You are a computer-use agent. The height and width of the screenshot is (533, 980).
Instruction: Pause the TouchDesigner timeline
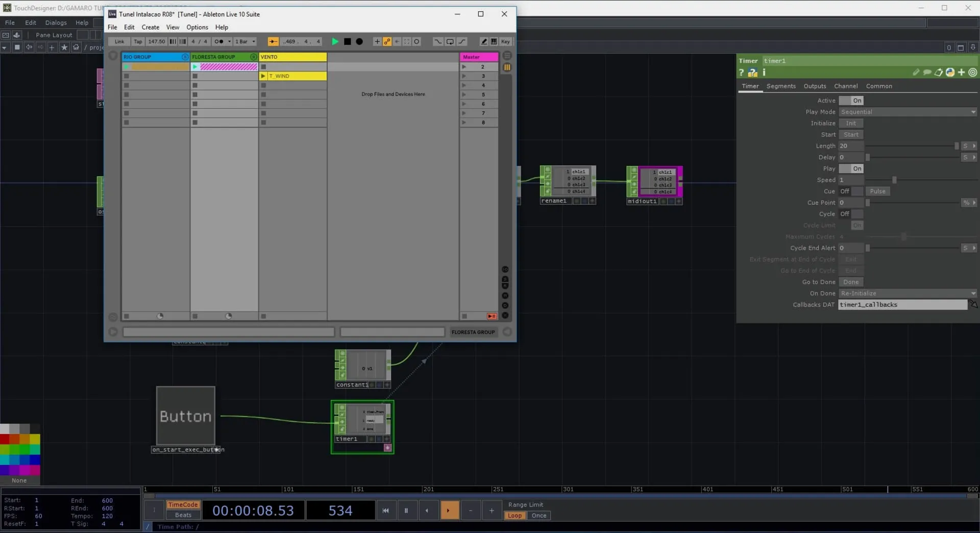coord(406,511)
